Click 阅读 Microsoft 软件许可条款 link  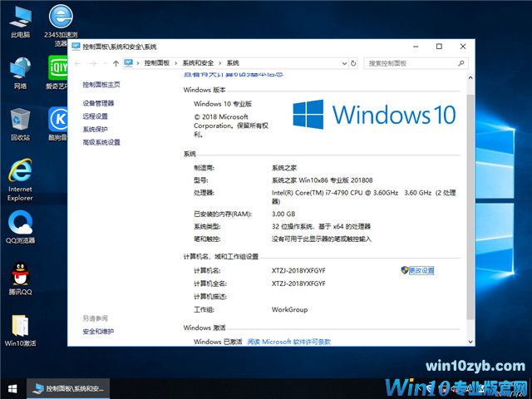(x=288, y=342)
